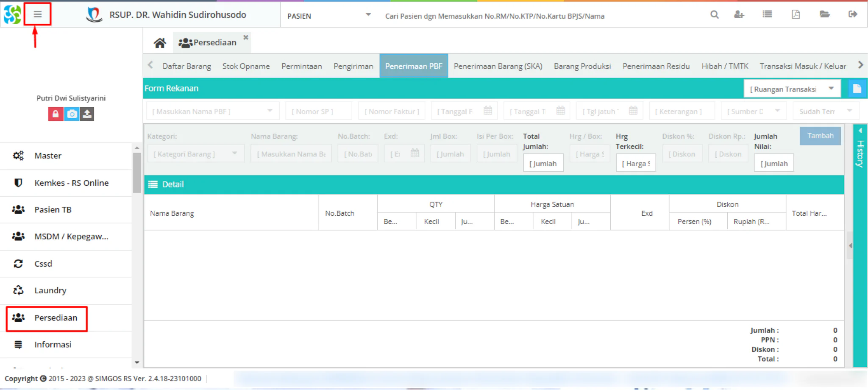
Task: Open the list view icon in header
Action: coord(767,14)
